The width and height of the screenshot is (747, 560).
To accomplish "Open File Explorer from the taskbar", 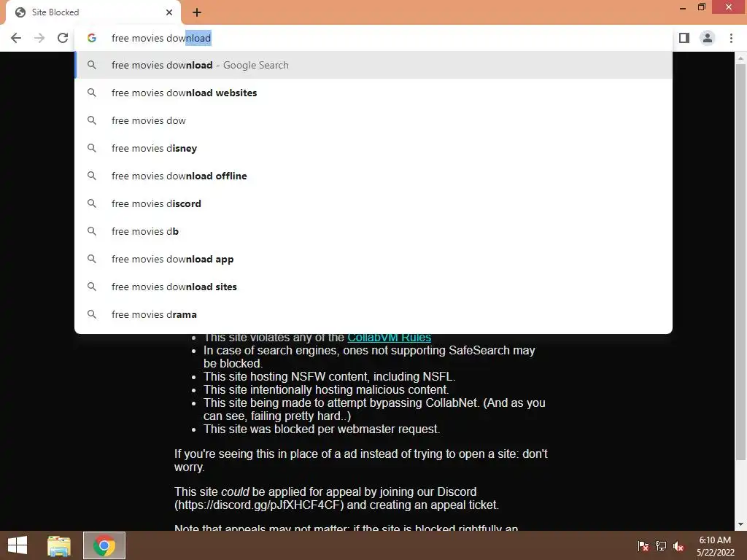I will point(59,545).
